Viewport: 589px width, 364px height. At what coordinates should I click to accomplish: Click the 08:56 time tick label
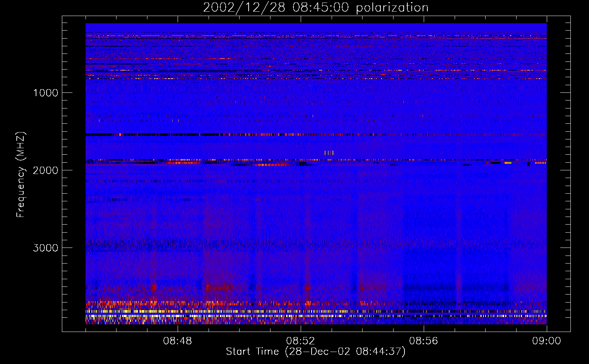(x=423, y=341)
